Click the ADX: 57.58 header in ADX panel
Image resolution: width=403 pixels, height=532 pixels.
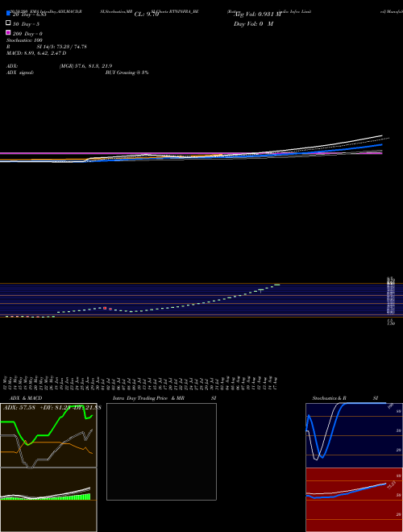click(19, 408)
